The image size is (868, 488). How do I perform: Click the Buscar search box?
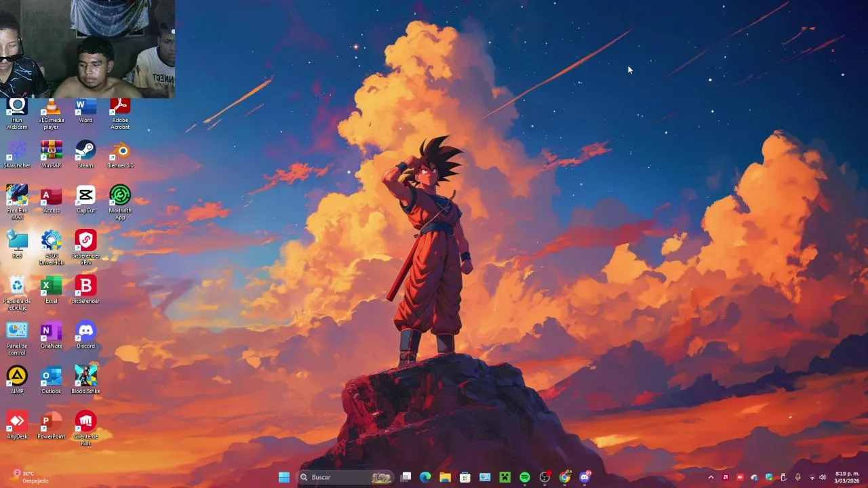click(345, 477)
